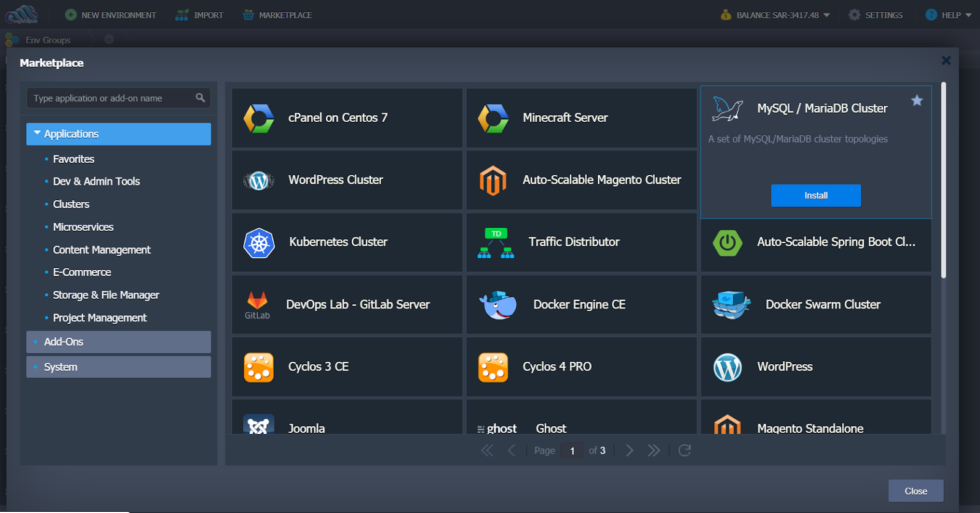980x513 pixels.
Task: Click the MySQL / MariaDB Cluster dolphin icon
Action: point(727,109)
